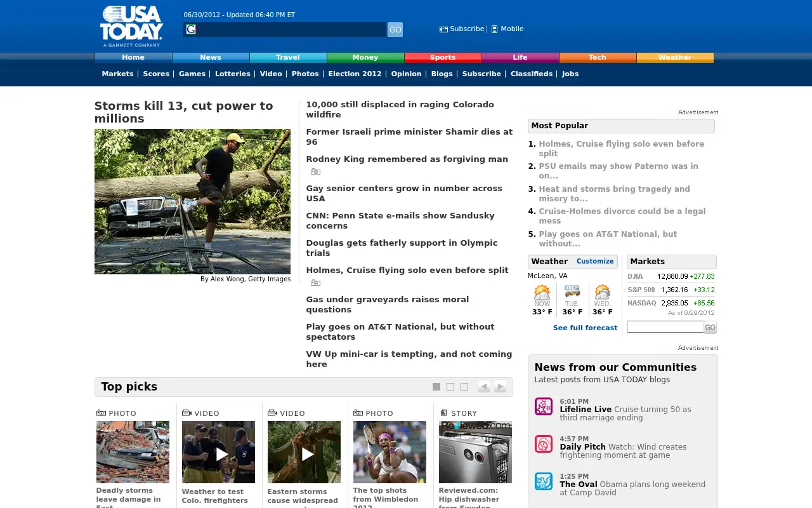The image size is (812, 508).
Task: Click the Markets stock quote input
Action: click(665, 327)
